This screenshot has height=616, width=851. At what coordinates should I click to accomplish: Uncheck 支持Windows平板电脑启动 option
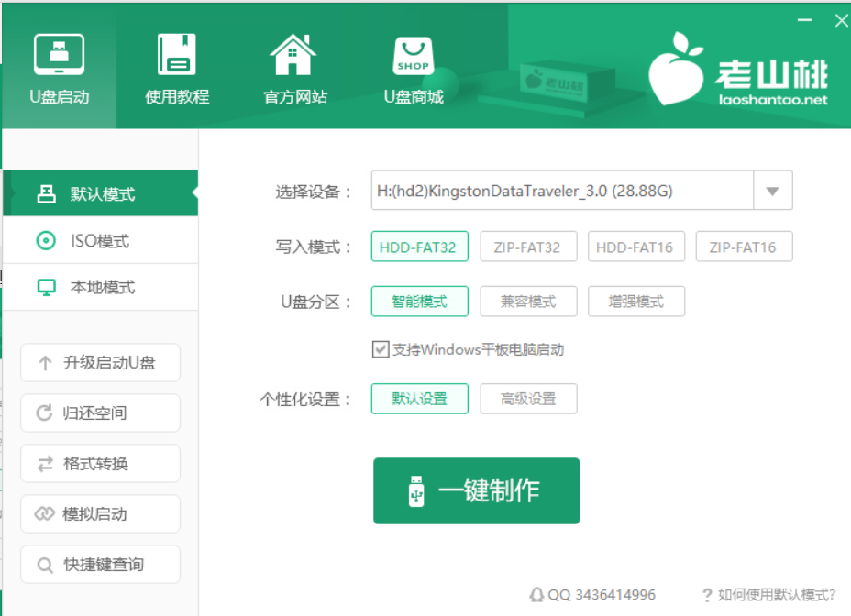click(380, 347)
